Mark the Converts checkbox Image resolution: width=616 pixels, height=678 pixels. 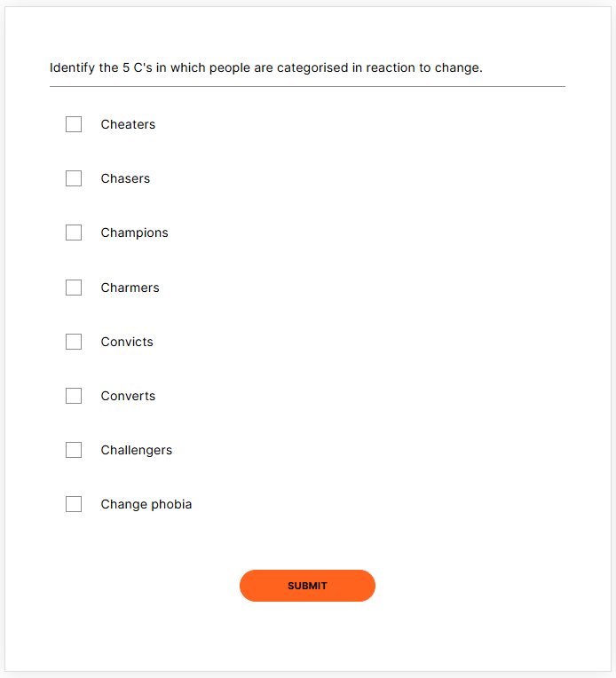tap(74, 396)
